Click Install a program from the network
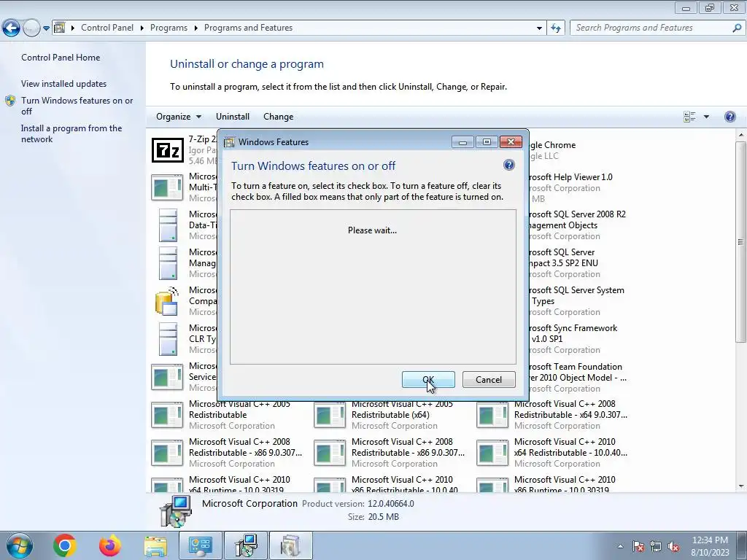This screenshot has width=747, height=560. 71,134
